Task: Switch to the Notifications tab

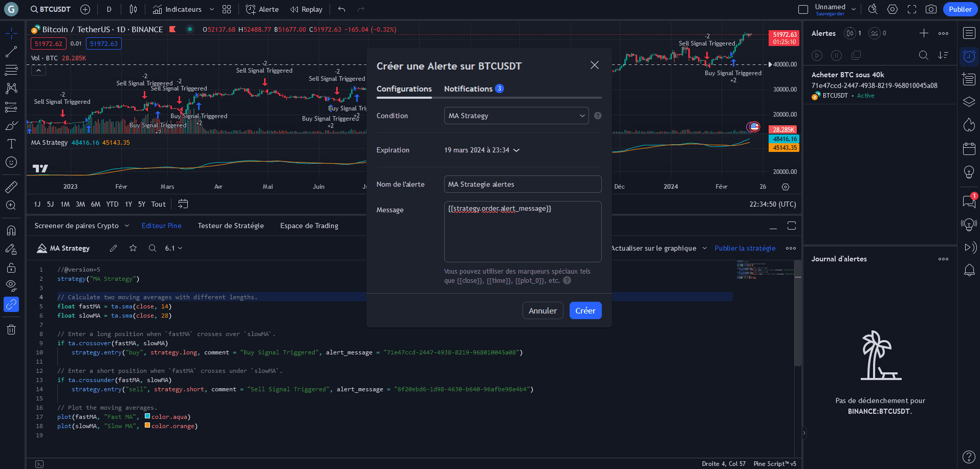Action: point(474,88)
